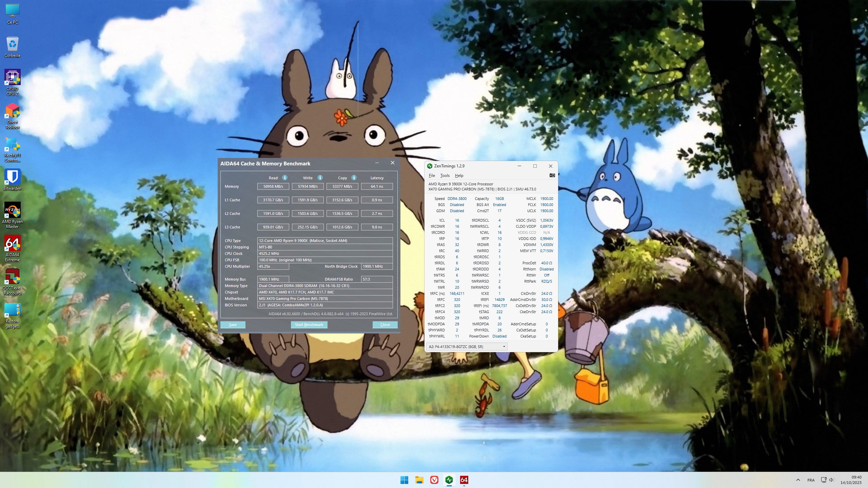Take a screenshot with the ZenTimings camera icon
868x488 pixels.
click(552, 175)
